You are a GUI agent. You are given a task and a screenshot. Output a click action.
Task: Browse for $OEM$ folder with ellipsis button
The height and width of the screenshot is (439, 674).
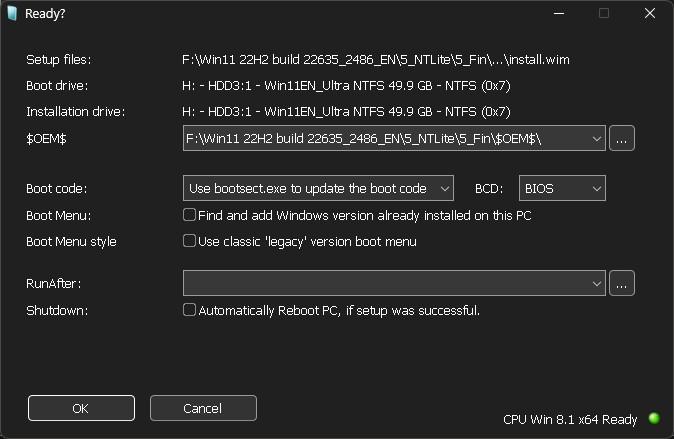pyautogui.click(x=622, y=138)
